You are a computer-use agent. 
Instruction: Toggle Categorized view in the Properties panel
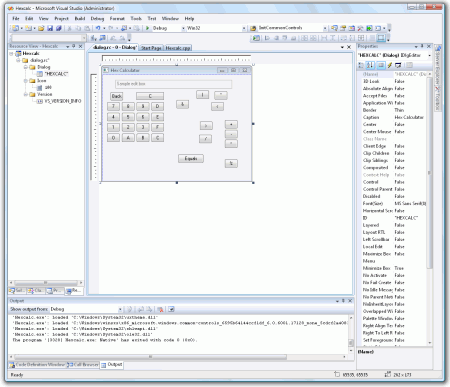(x=361, y=65)
